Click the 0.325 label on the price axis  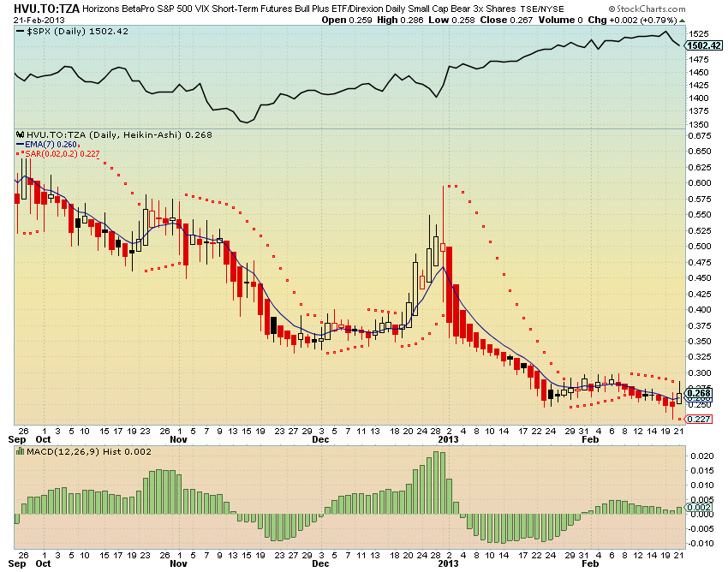tap(700, 356)
